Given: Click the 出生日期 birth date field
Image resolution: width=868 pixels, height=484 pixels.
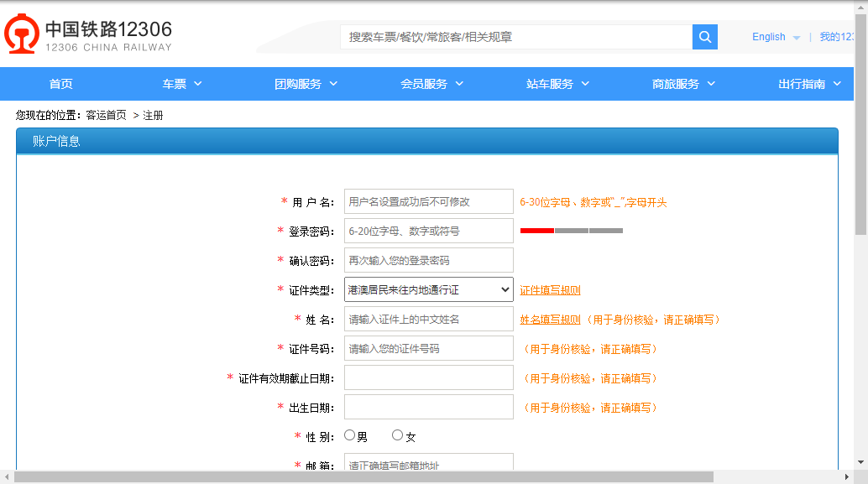Looking at the screenshot, I should [428, 406].
